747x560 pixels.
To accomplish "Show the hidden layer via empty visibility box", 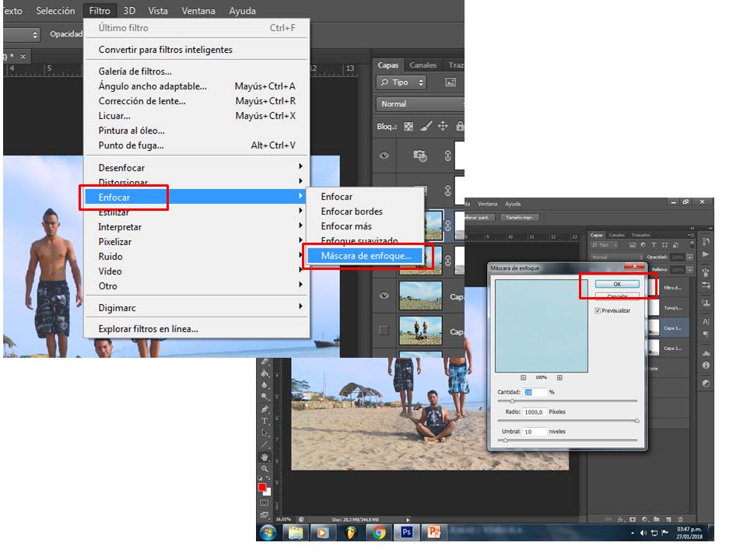I will pos(384,330).
